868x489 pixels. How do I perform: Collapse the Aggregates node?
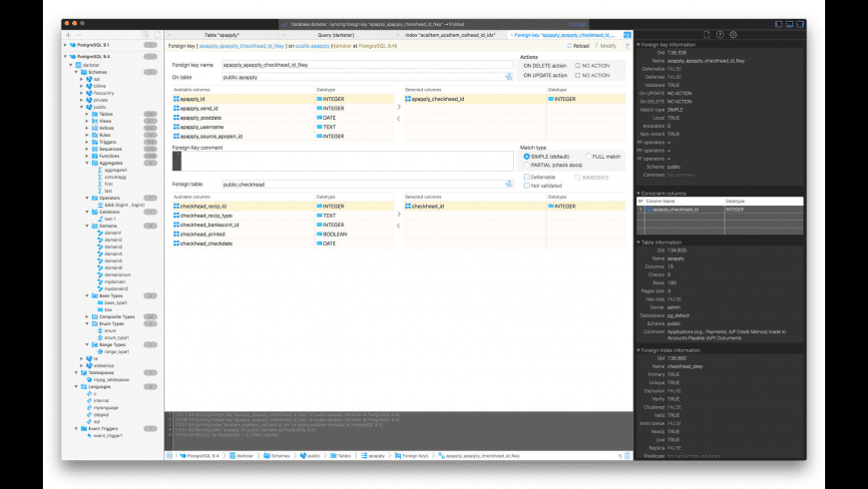(x=87, y=163)
